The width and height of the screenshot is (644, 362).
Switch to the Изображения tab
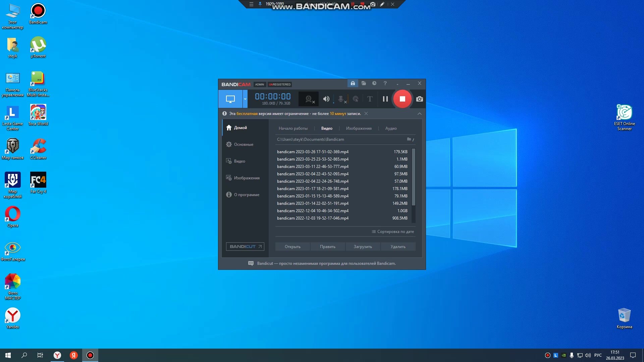(359, 128)
